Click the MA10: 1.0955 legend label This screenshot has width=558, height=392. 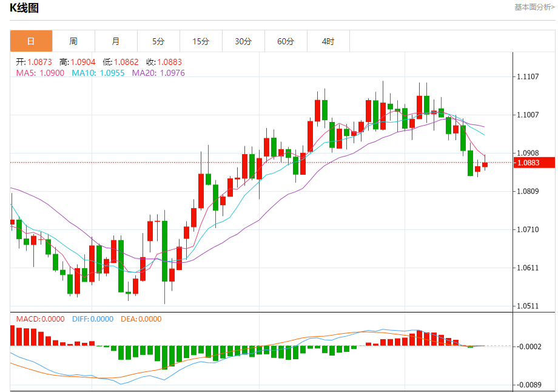click(x=98, y=73)
